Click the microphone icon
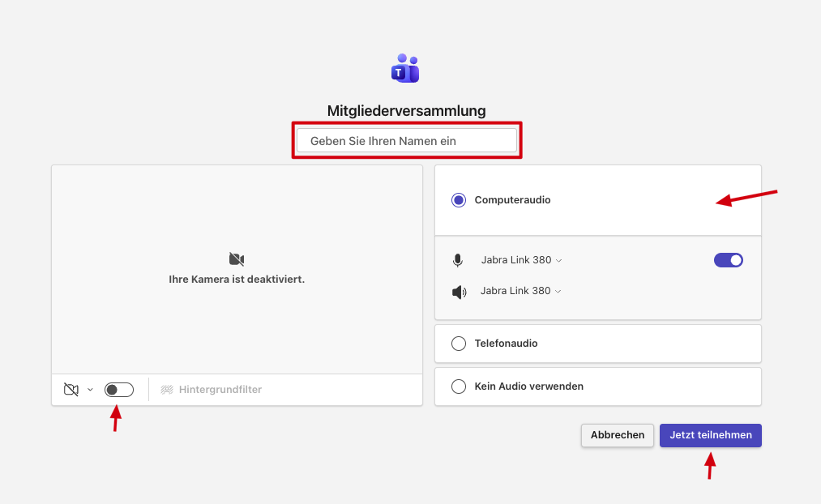Viewport: 821px width, 504px height. coord(458,260)
